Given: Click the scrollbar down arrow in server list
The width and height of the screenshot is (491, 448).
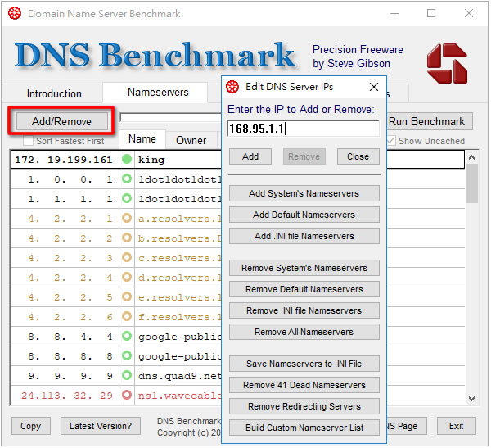Looking at the screenshot, I should 472,399.
